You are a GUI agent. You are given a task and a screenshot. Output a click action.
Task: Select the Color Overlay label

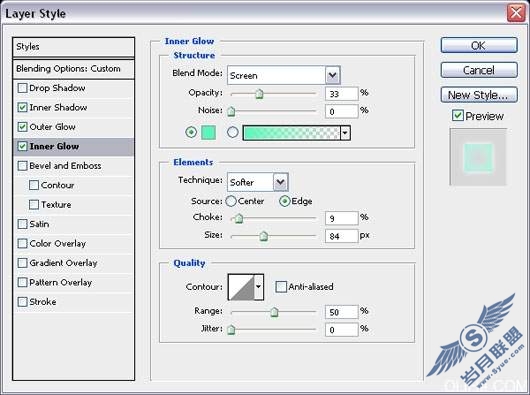point(57,244)
